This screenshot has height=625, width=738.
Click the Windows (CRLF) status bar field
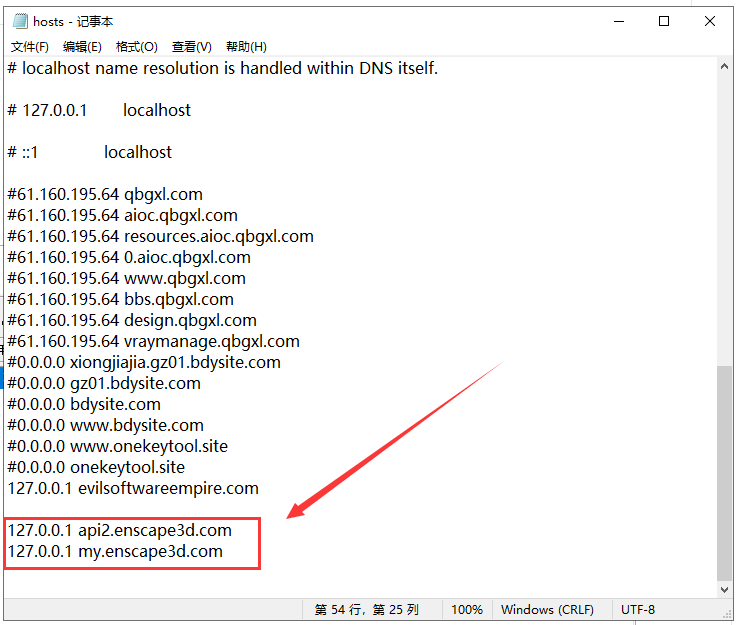547,609
